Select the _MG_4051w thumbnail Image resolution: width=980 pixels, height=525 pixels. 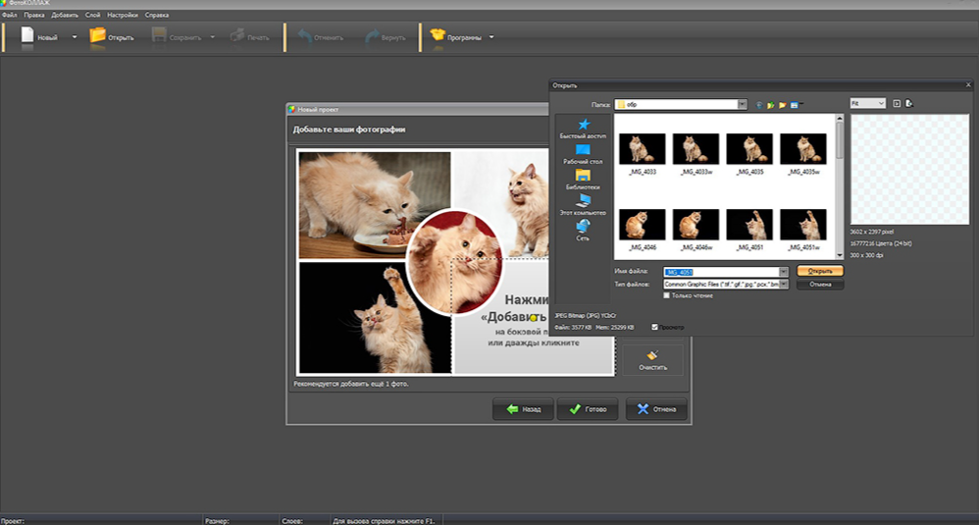[803, 225]
